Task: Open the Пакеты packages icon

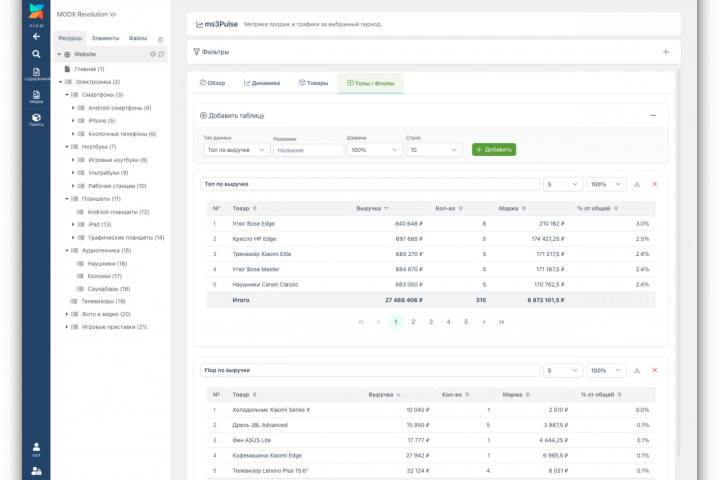Action: [36, 120]
